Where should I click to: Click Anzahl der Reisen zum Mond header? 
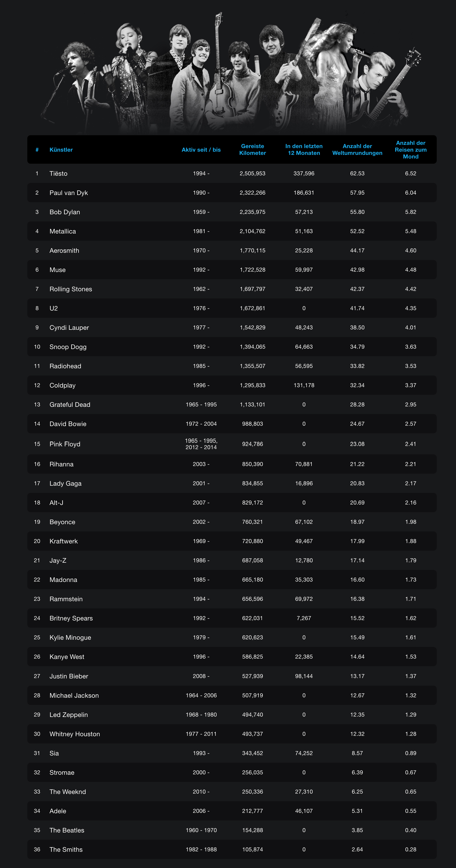point(410,150)
